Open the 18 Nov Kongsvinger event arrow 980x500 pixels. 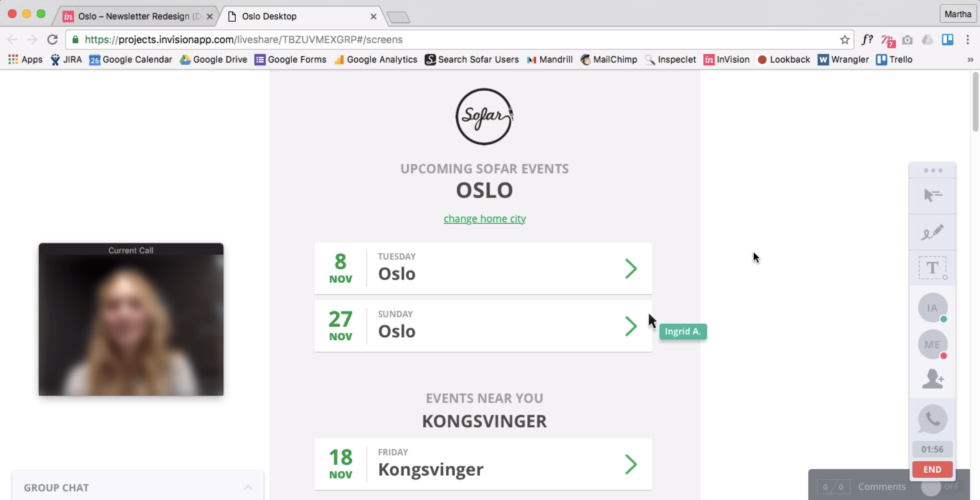(631, 464)
